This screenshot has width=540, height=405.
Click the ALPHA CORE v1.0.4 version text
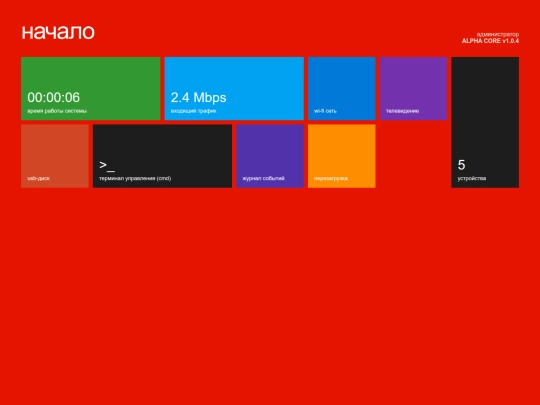(x=490, y=41)
